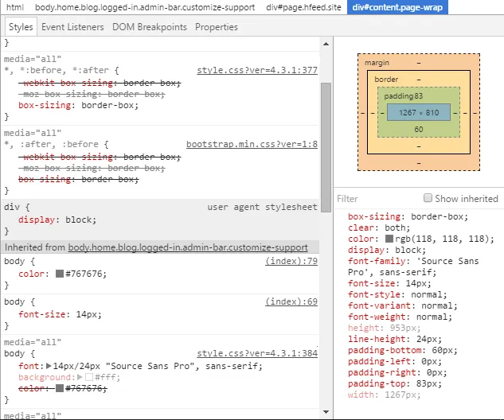Click the computed font-family property
Viewport: 504px width, 420px height.
click(413, 266)
